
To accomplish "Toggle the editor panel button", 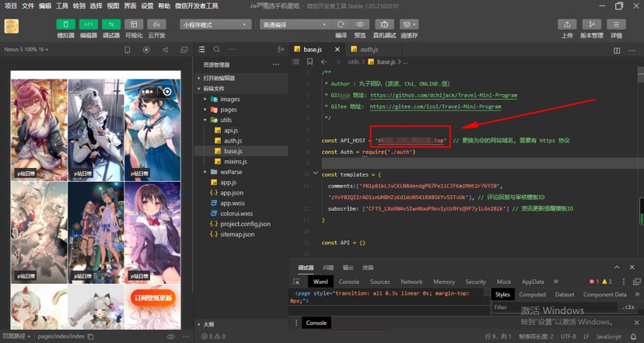I will click(89, 24).
